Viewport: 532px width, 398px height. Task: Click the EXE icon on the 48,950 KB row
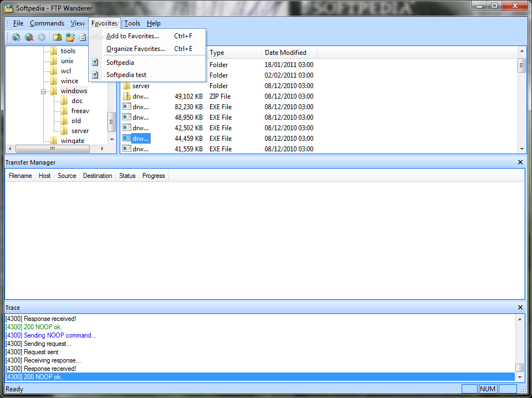[x=126, y=118]
